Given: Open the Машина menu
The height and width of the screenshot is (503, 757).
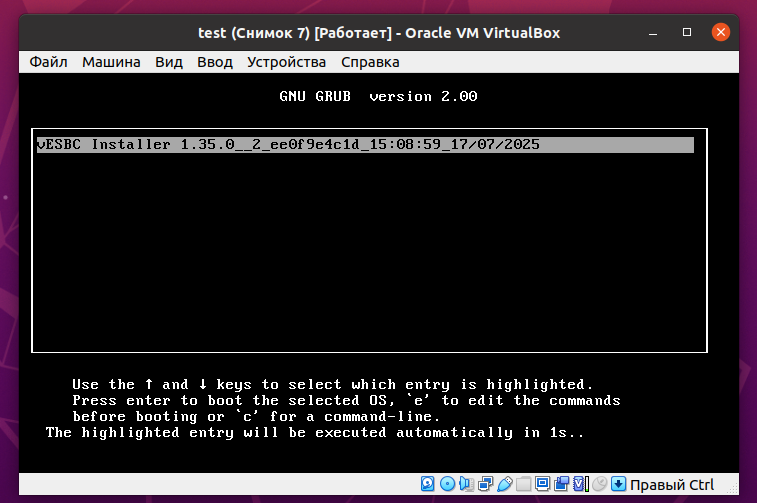Looking at the screenshot, I should point(111,62).
